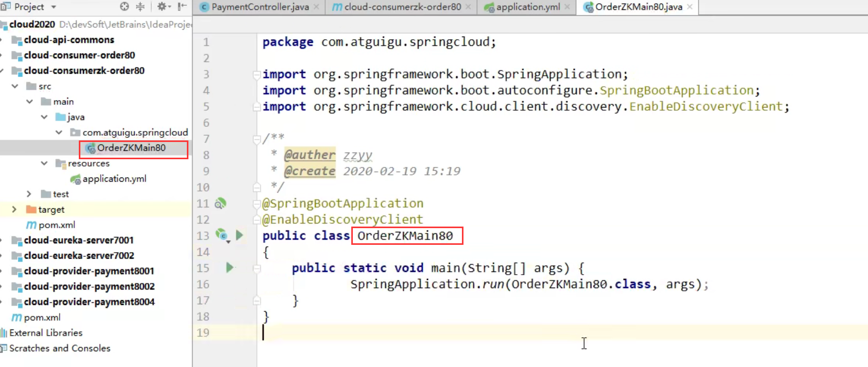
Task: Fold the Javadoc comment at line 7
Action: click(257, 139)
